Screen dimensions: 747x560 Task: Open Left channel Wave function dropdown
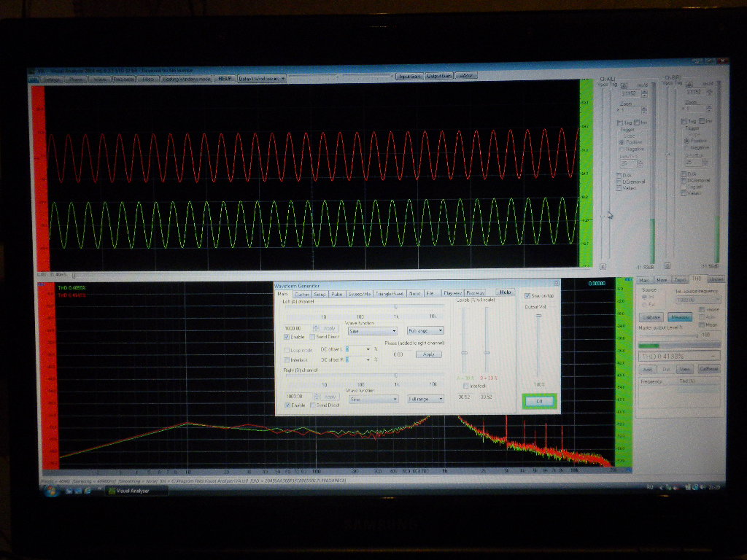point(372,330)
